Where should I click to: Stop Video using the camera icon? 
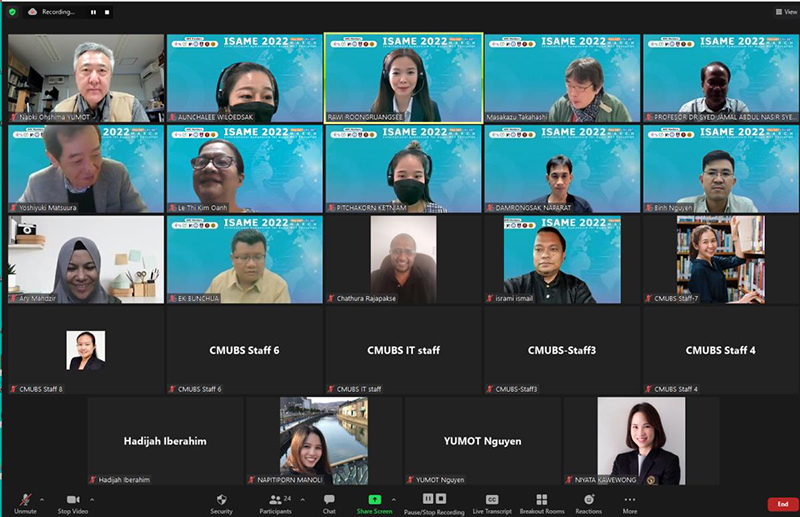pyautogui.click(x=73, y=500)
